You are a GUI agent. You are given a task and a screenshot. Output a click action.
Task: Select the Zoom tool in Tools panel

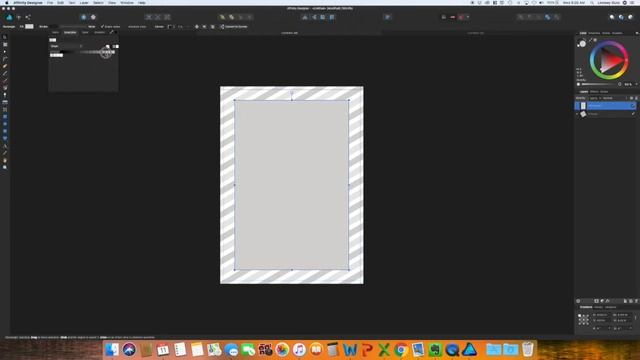5,167
